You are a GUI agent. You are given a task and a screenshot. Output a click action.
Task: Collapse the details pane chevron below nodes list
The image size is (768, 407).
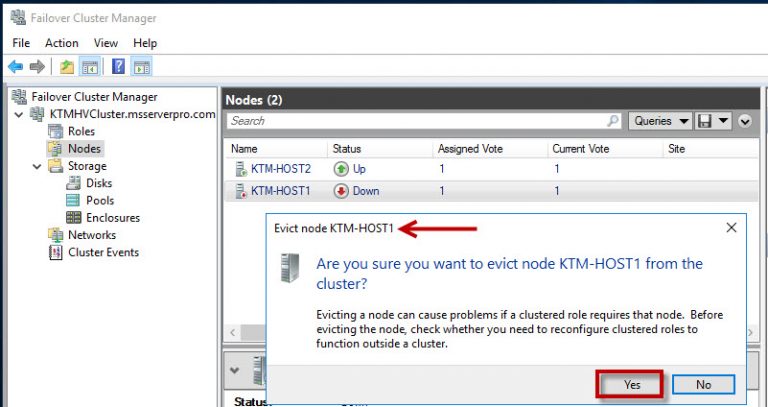click(235, 370)
